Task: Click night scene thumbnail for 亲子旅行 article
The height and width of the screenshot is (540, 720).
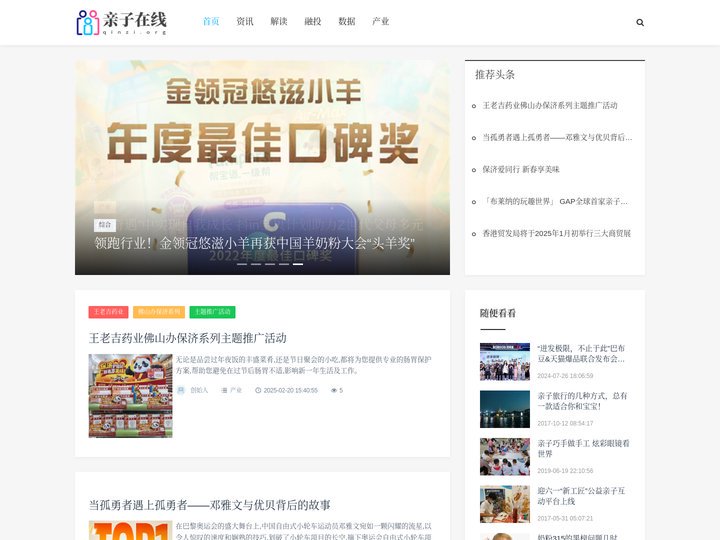Action: (505, 409)
